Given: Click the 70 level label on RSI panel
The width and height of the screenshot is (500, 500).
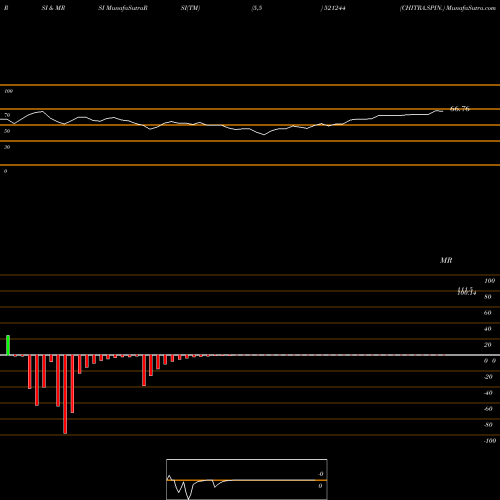Looking at the screenshot, I should point(7,115).
